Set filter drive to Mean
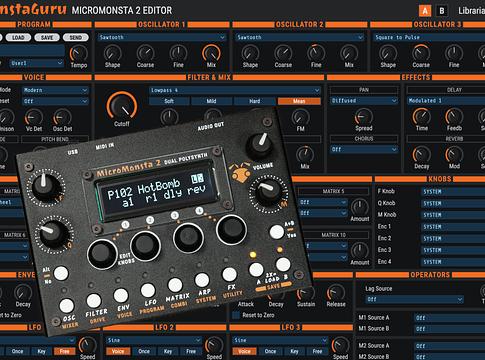The height and width of the screenshot is (360, 485). [x=299, y=101]
